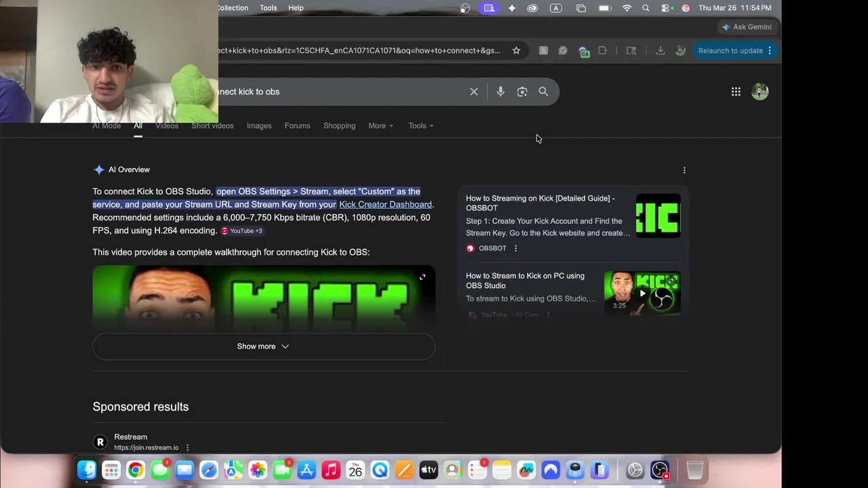Play the Kick walkthrough video thumbnail
Image resolution: width=868 pixels, height=488 pixels.
coord(264,298)
